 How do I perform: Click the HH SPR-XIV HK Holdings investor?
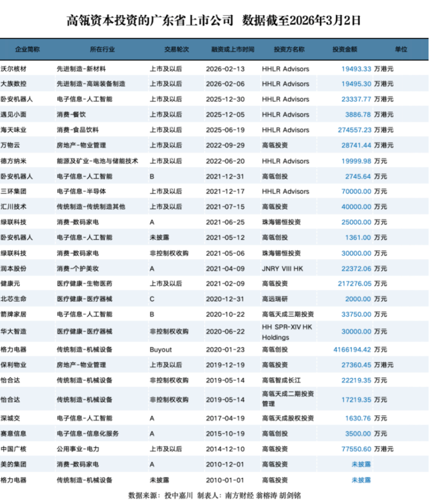coord(286,332)
